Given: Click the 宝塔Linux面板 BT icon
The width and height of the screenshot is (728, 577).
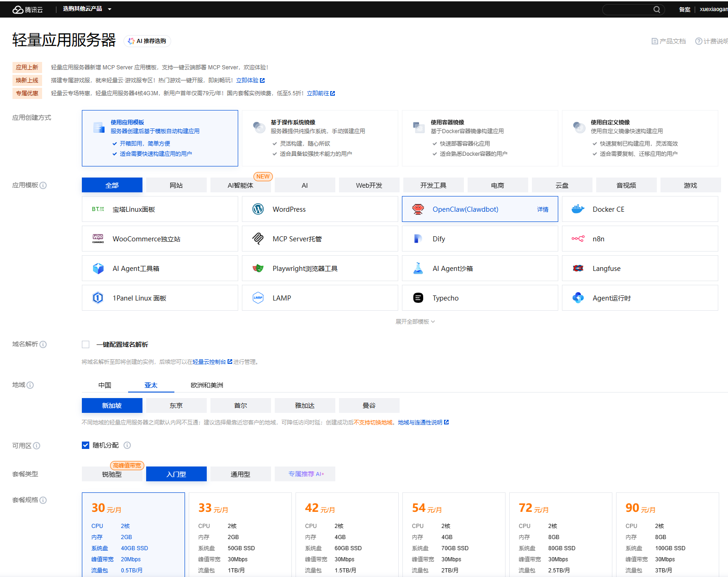Looking at the screenshot, I should pos(98,209).
